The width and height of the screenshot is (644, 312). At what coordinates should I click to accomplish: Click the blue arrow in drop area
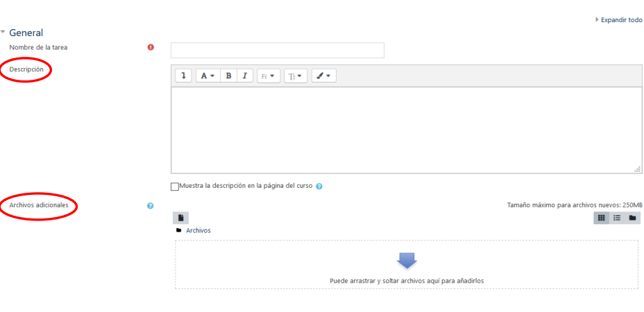click(x=407, y=261)
